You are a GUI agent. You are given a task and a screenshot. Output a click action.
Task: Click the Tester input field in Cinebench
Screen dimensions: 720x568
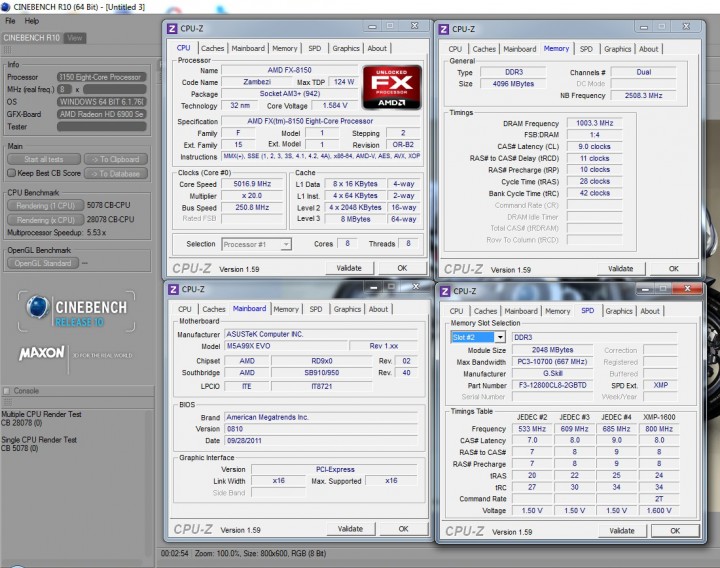(102, 127)
